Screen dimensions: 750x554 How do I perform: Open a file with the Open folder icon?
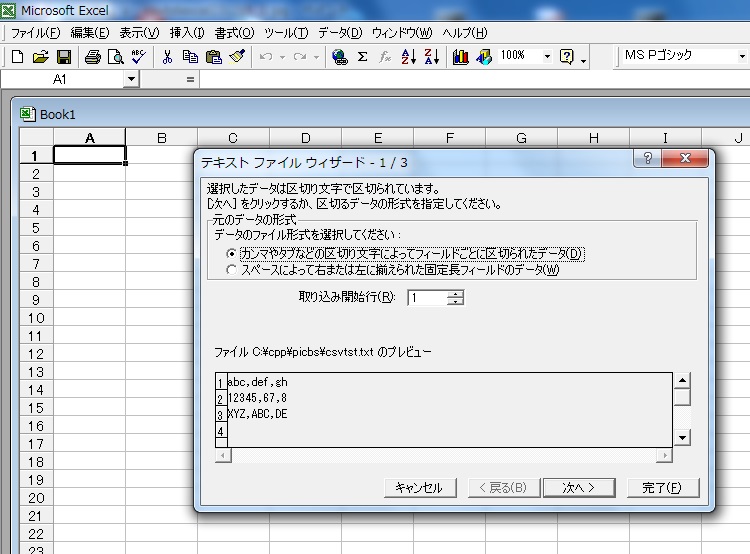pyautogui.click(x=41, y=57)
